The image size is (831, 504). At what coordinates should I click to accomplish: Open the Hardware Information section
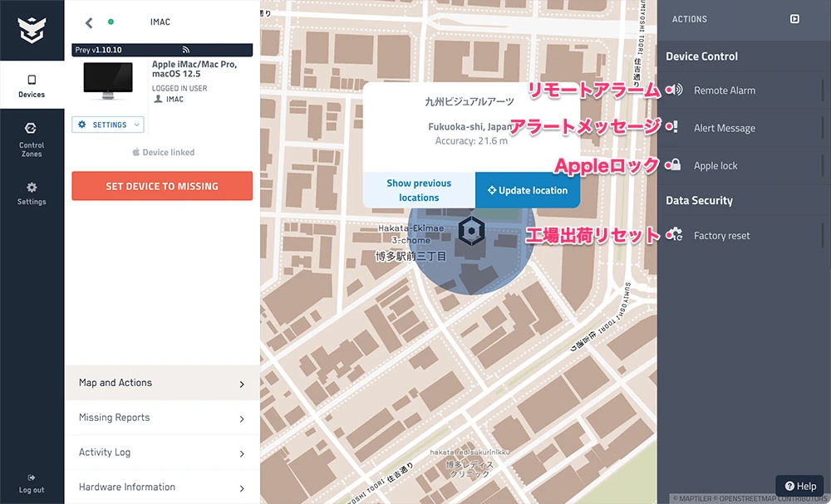162,487
